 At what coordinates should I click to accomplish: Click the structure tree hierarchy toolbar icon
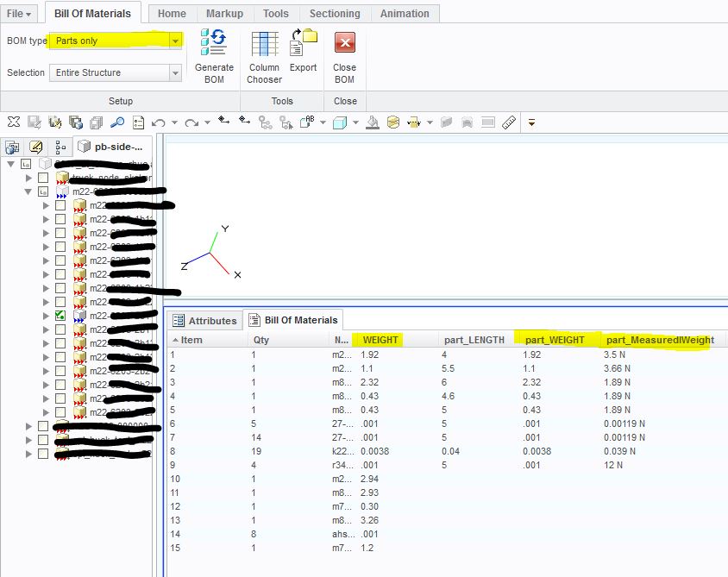click(x=265, y=122)
